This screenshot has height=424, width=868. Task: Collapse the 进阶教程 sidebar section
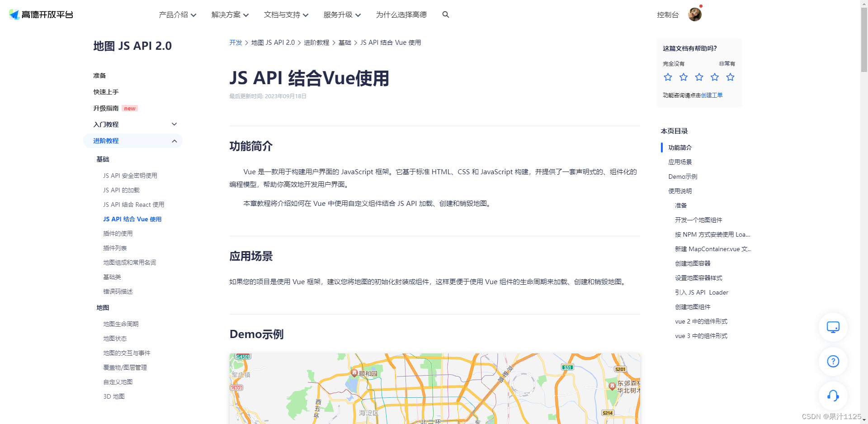click(133, 141)
